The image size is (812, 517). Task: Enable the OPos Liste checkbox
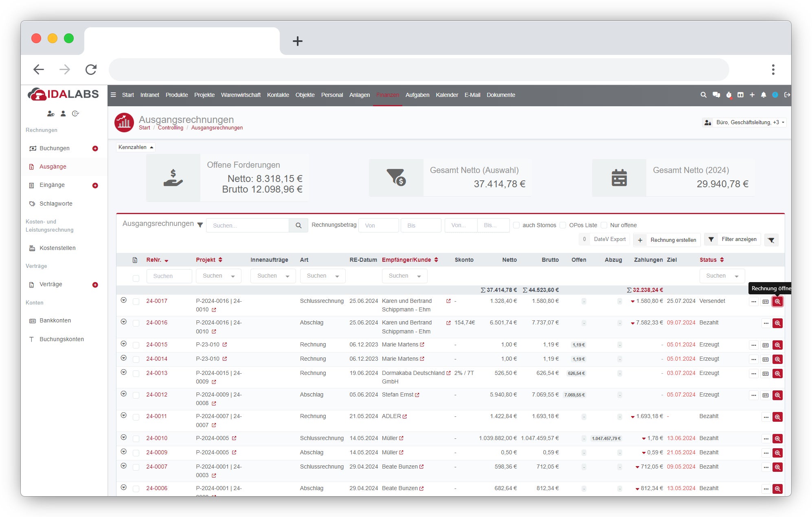563,225
